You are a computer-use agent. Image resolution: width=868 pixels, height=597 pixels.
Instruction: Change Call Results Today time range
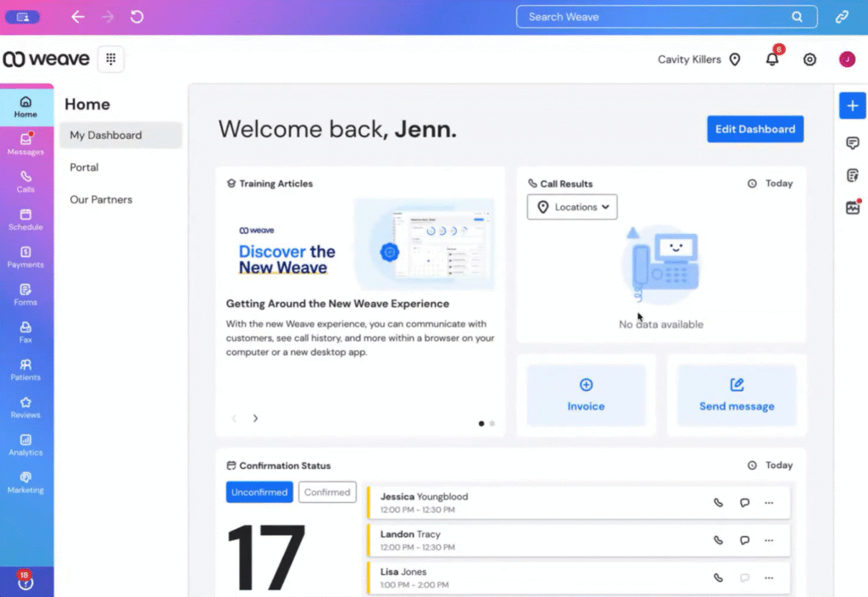coord(770,183)
